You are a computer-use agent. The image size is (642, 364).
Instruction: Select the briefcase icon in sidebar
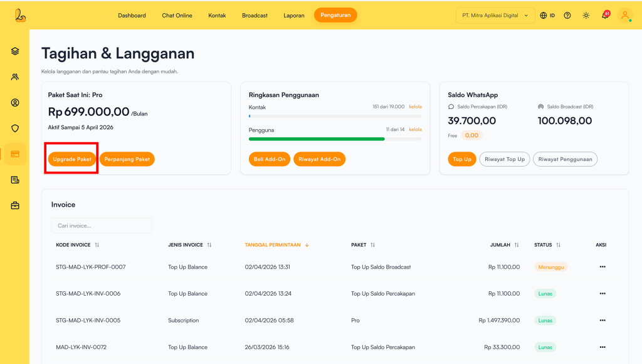[15, 205]
